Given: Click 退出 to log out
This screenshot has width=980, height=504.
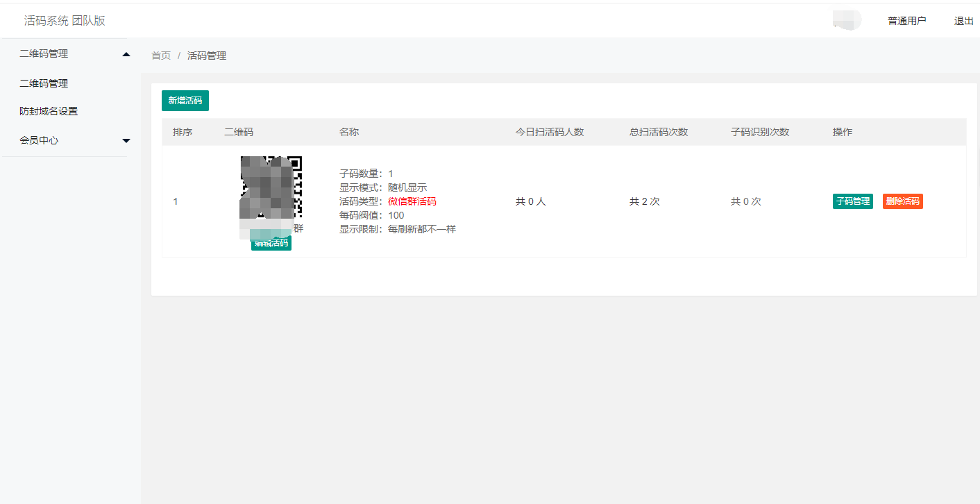Looking at the screenshot, I should [963, 20].
